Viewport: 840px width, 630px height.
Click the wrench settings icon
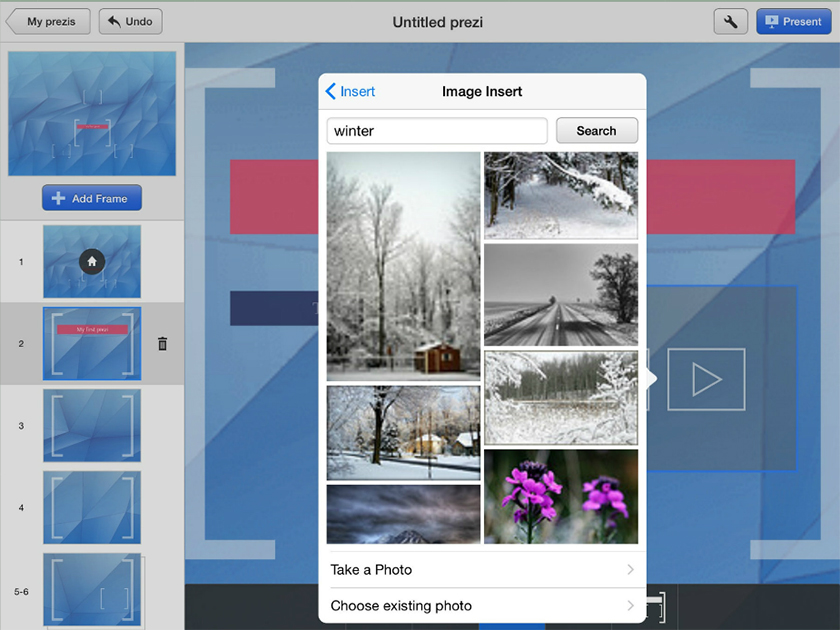(730, 21)
